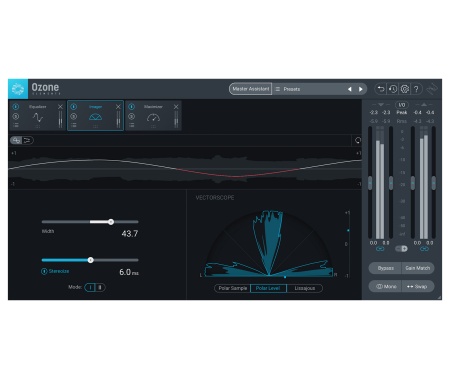Click the Mono button
Viewport: 450px width, 380px height.
(386, 286)
